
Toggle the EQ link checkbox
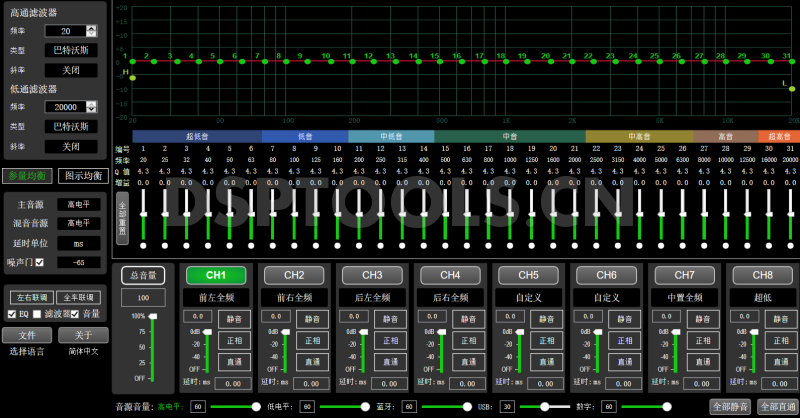tap(11, 314)
